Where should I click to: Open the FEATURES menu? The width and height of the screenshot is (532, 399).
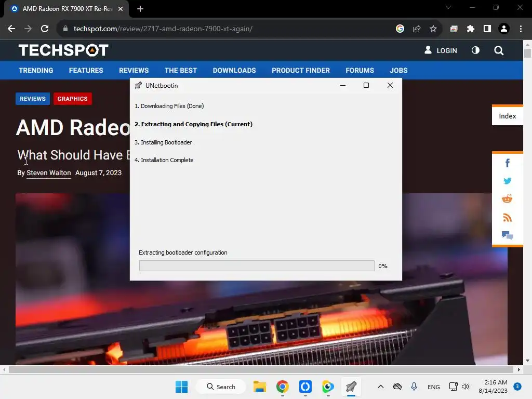point(86,70)
